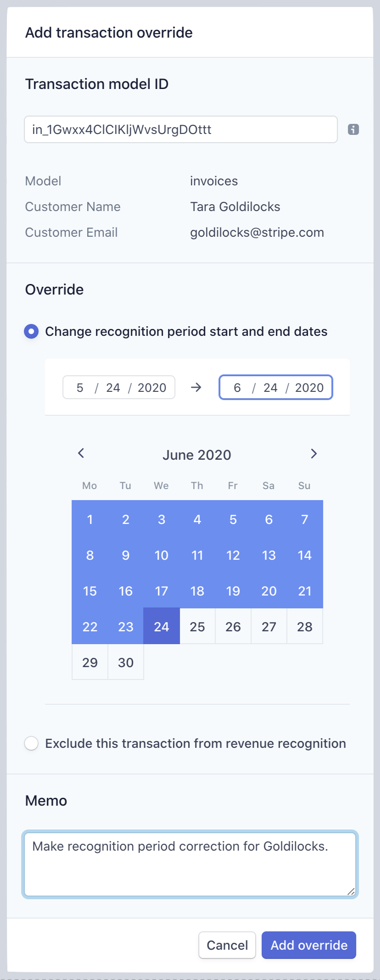Select June 24 highlighted day
The width and height of the screenshot is (380, 980).
(x=162, y=626)
